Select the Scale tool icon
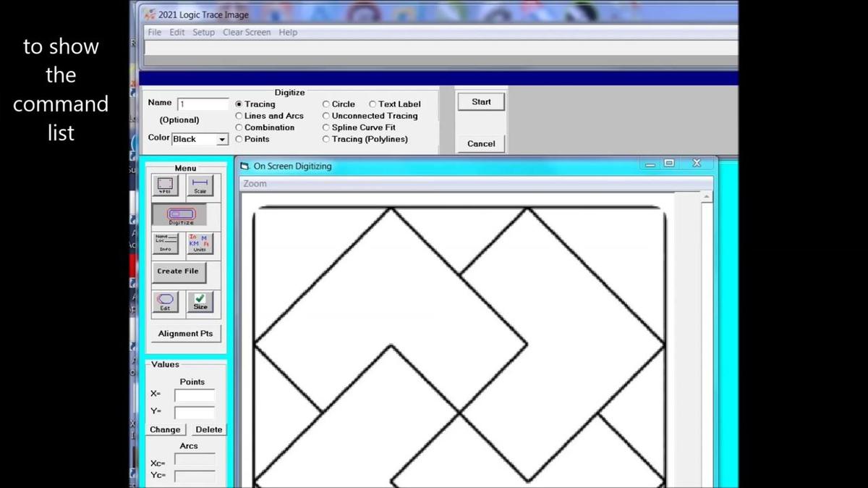The height and width of the screenshot is (488, 868). [200, 185]
